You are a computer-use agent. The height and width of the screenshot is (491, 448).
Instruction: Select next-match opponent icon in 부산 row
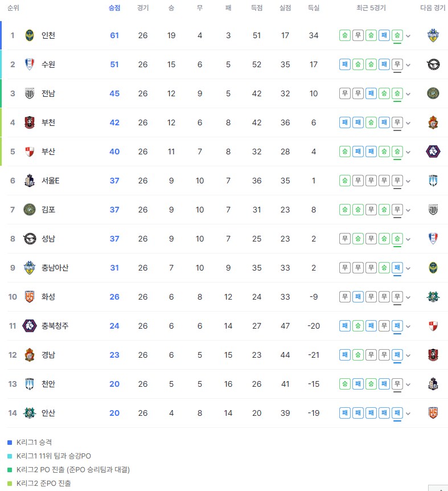click(x=433, y=152)
